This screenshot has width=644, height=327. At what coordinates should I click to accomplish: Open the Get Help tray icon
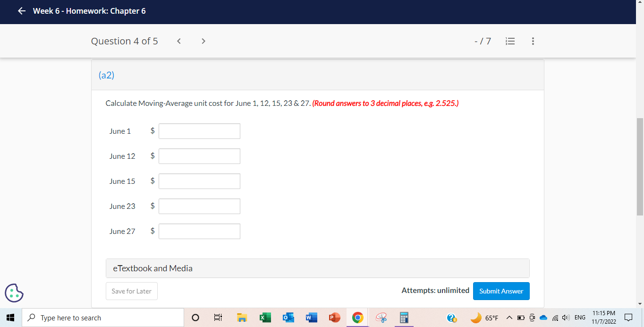click(452, 318)
